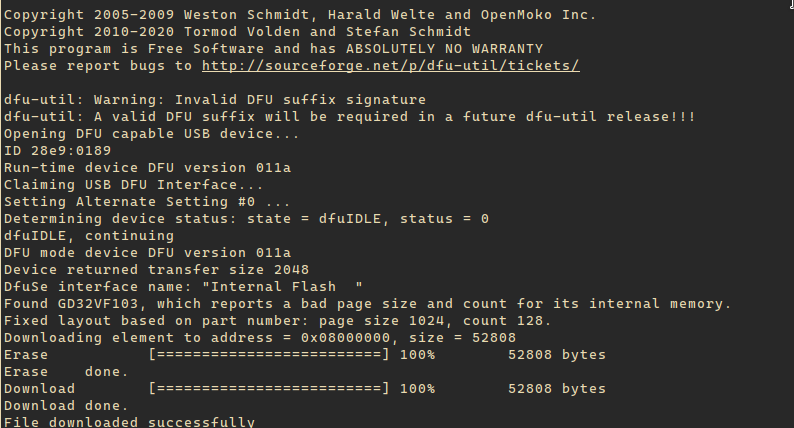Viewport: 794px width, 428px height.
Task: Click the GD32VF103 part number text
Action: (x=98, y=303)
